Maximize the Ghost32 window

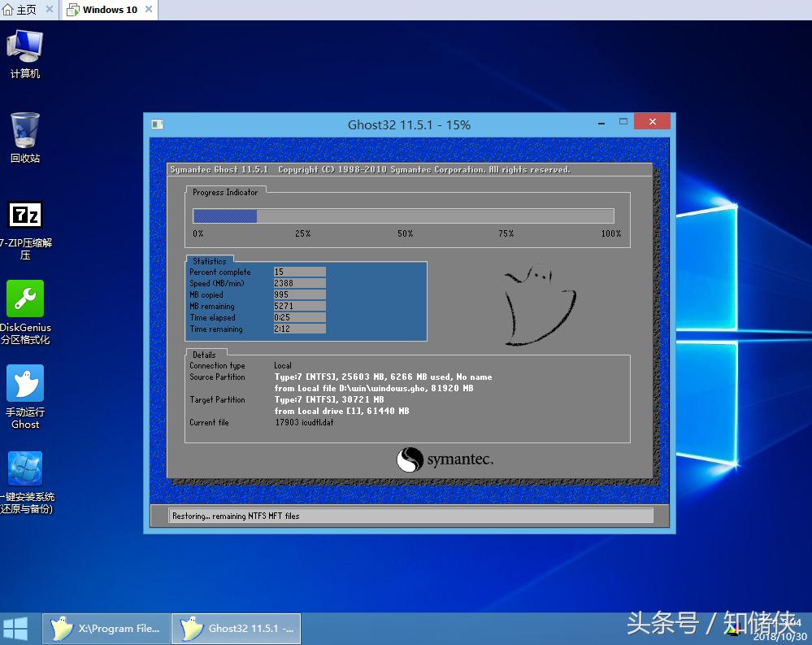tap(623, 122)
